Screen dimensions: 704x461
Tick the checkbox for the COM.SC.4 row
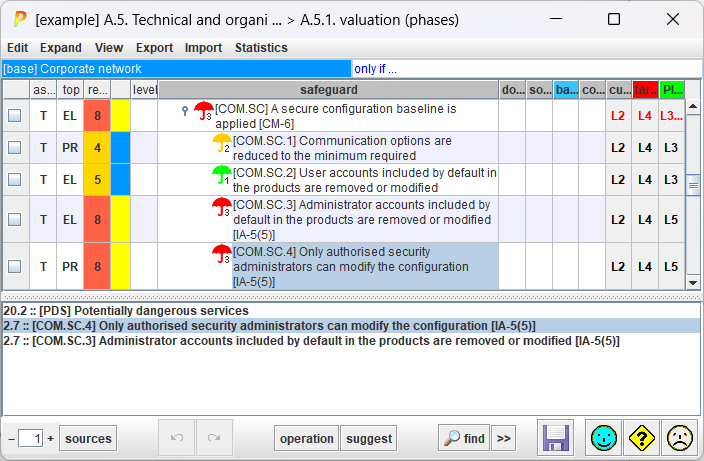pyautogui.click(x=15, y=266)
